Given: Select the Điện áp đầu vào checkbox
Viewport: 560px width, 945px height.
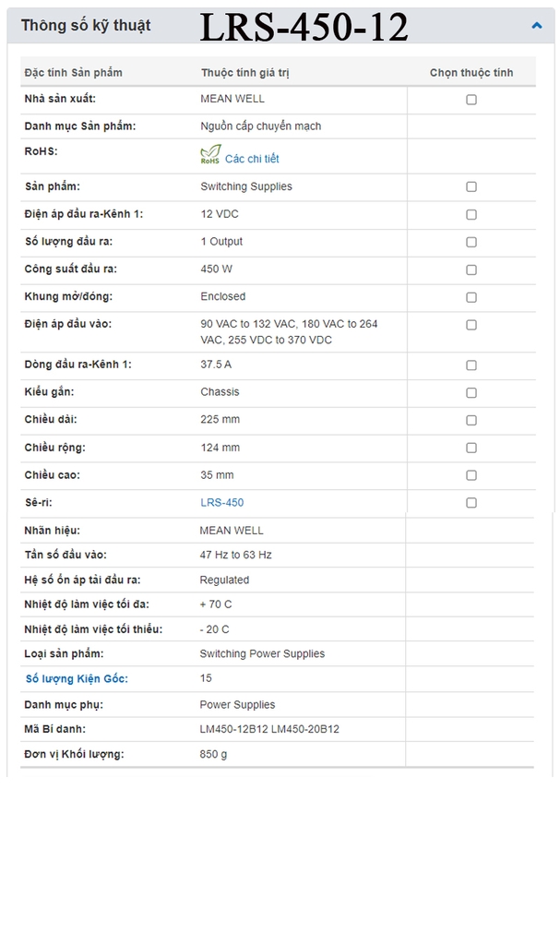Looking at the screenshot, I should [x=471, y=325].
